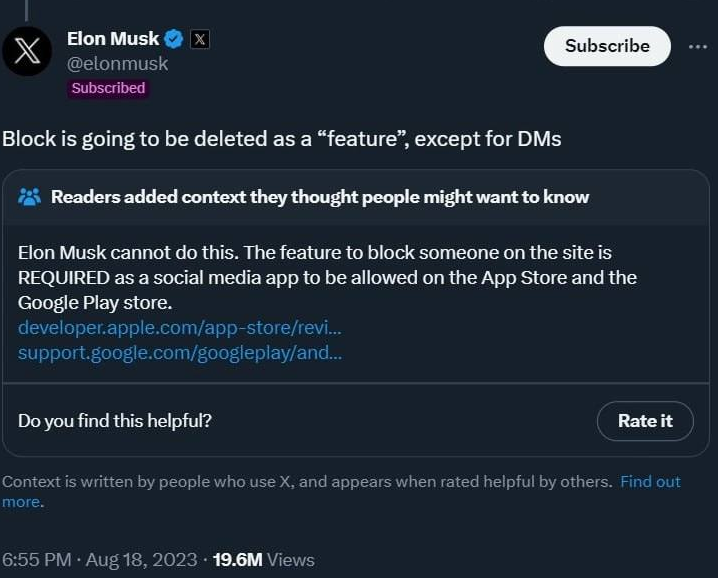The image size is (718, 578).
Task: Open the support.google.com googleplay link
Action: [180, 353]
